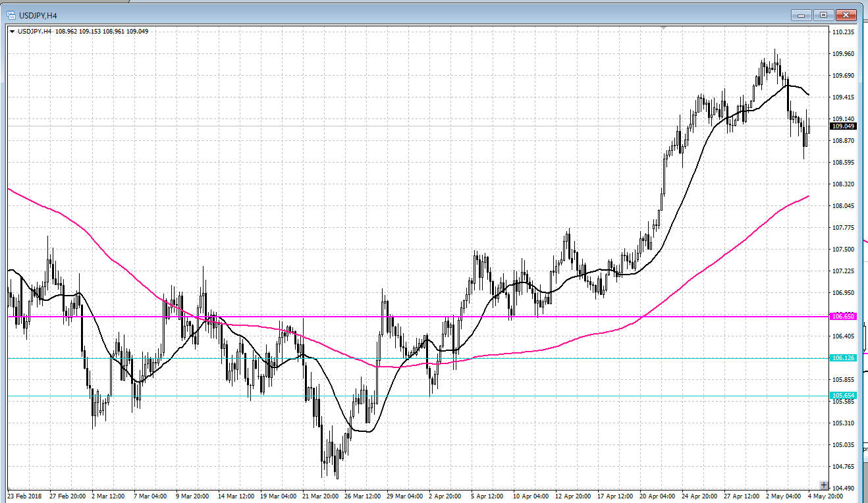The height and width of the screenshot is (503, 868).
Task: Click the USDJPY,H4 title bar text
Action: click(x=38, y=14)
